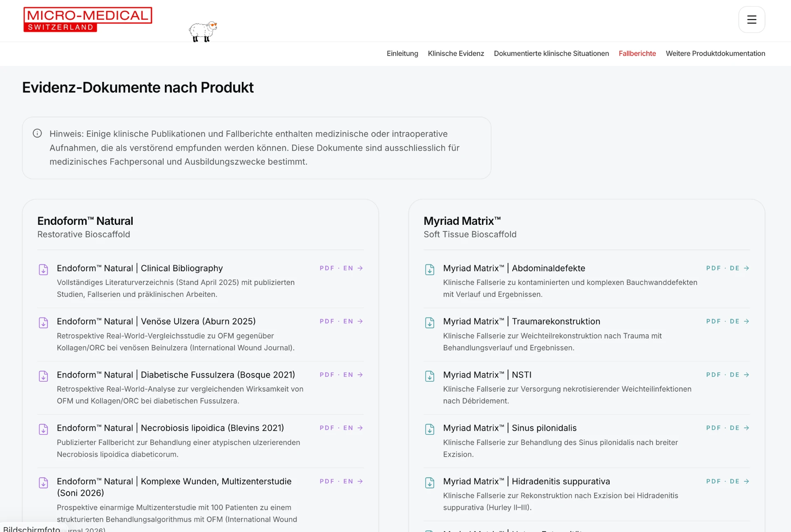
Task: Click download icon for Diabetische Fussulzera document
Action: (43, 376)
